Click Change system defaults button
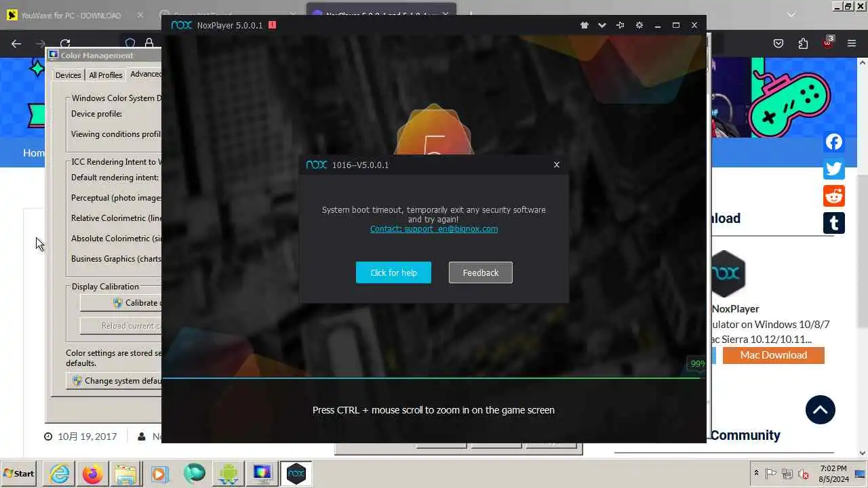Screen dimensions: 868x488 tap(114, 381)
